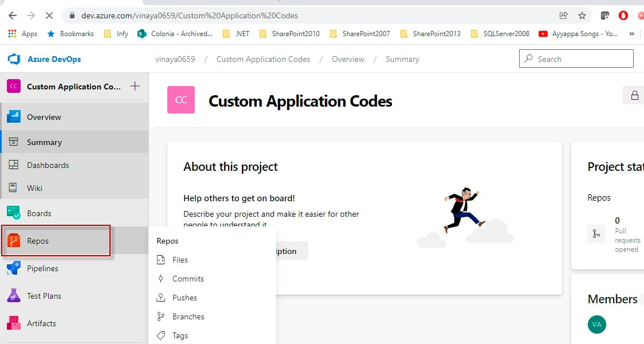Open the Apps grid shortcut
The height and width of the screenshot is (344, 644).
[22, 34]
